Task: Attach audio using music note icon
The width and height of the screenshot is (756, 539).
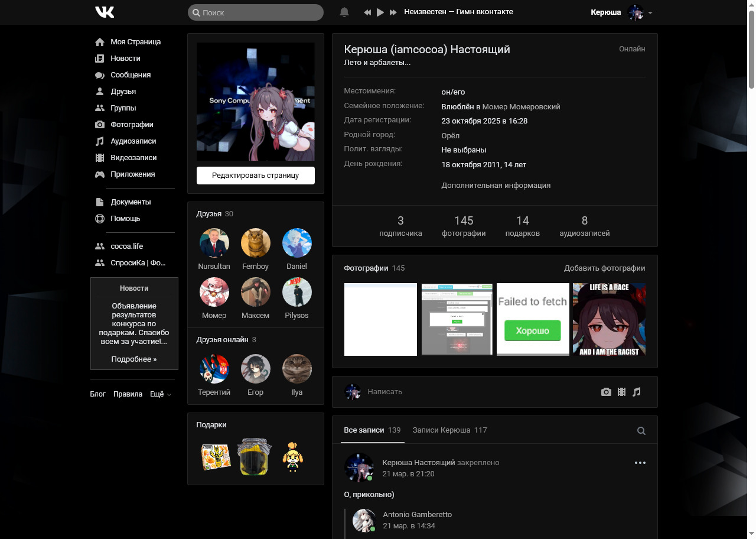Action: [x=636, y=392]
